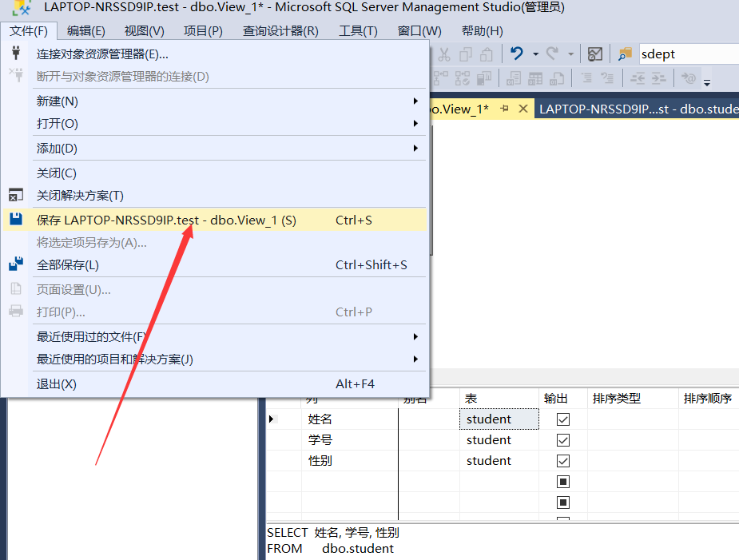Click the increase indent toolbar icon

coord(659,77)
